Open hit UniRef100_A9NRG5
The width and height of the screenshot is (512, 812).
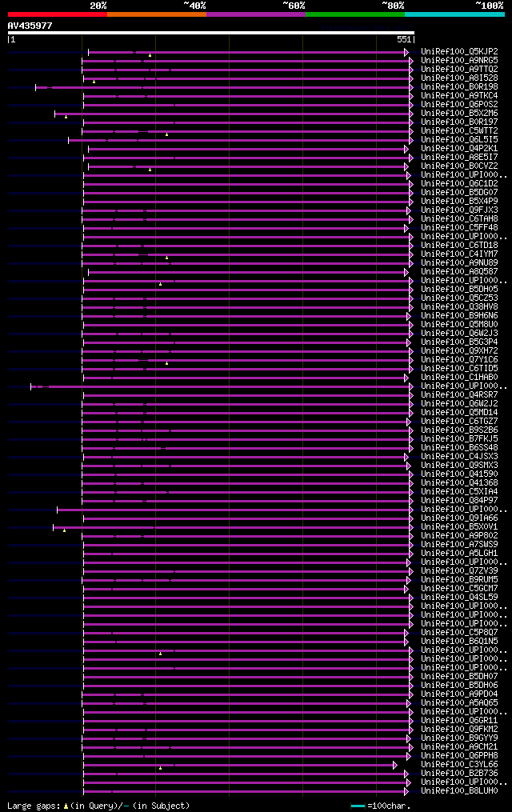point(459,61)
